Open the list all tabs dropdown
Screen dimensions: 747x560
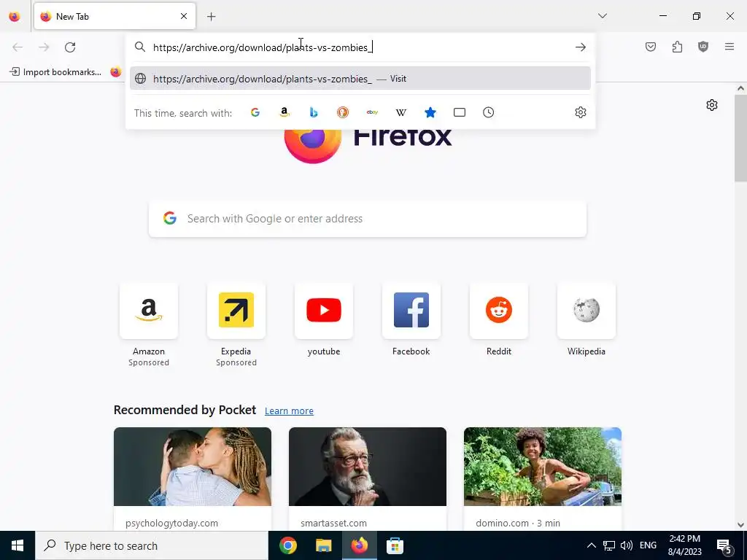click(603, 16)
